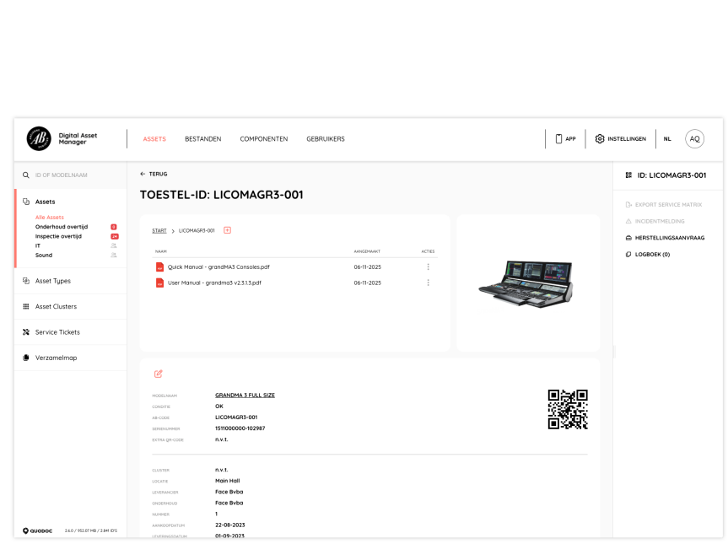This screenshot has width=728, height=560.
Task: Open INSTELLINGEN settings gear
Action: coord(600,139)
